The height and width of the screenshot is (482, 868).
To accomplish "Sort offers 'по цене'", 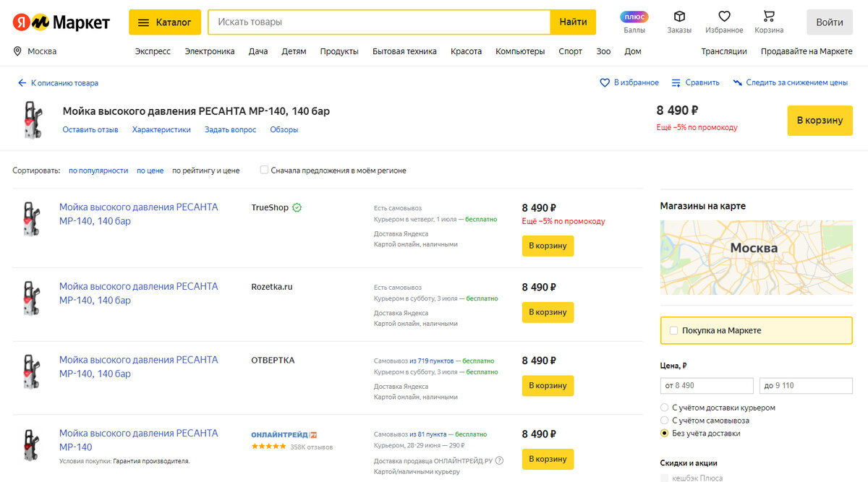I will pos(150,171).
